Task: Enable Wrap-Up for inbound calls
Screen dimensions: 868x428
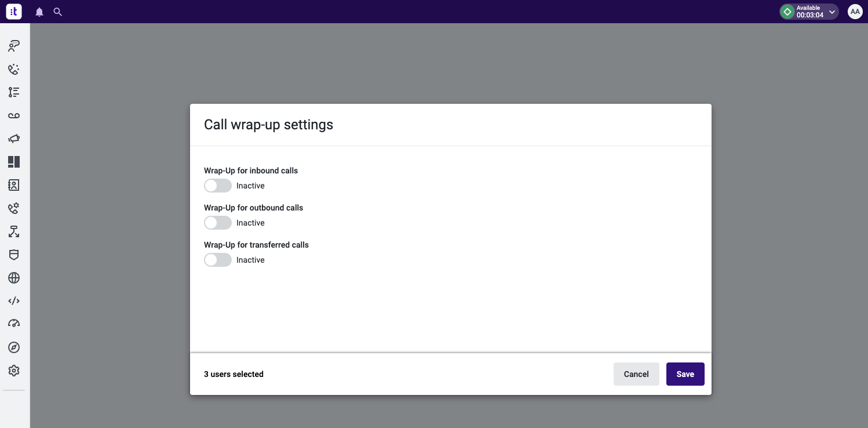Action: (x=218, y=186)
